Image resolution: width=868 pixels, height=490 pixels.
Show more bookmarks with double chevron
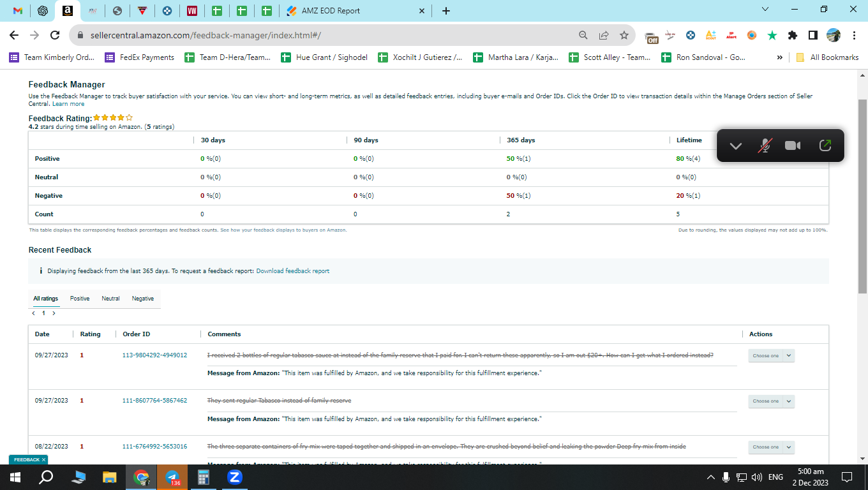coord(779,57)
